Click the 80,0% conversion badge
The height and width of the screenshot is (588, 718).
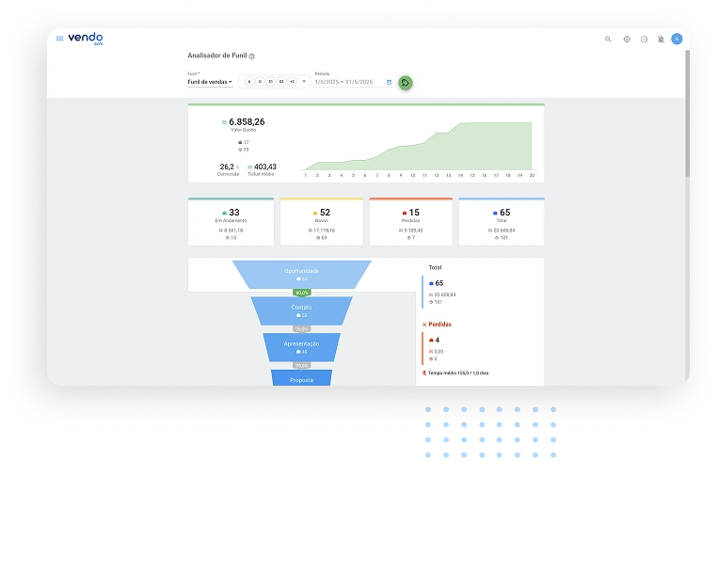point(301,293)
